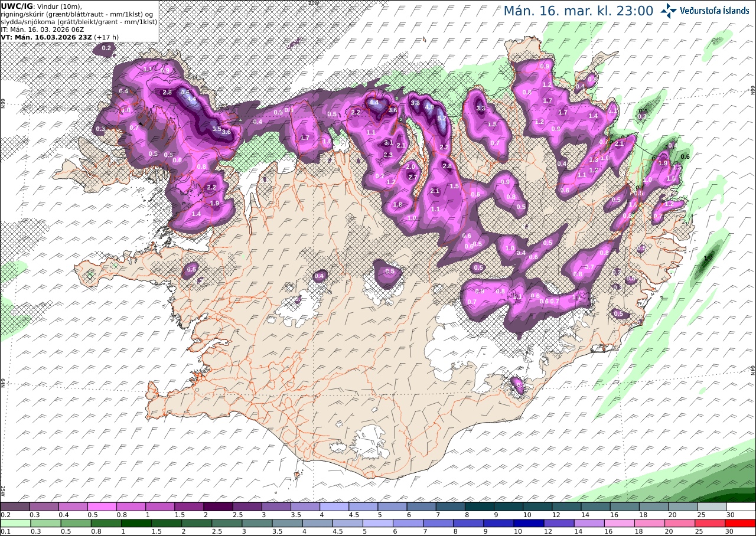This screenshot has height=536, width=756.
Task: Select the pale green 0.1 swatch in lower legend
Action: pos(15,523)
